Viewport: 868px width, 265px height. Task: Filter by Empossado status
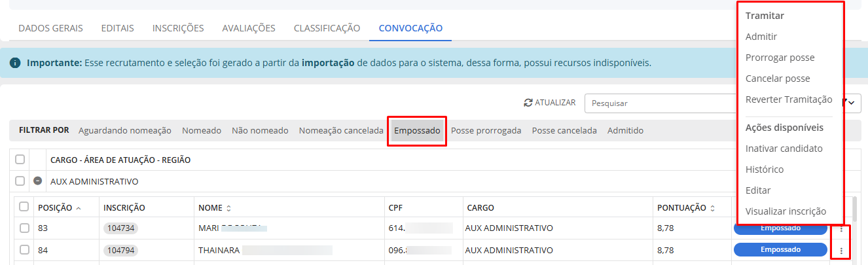(x=417, y=131)
